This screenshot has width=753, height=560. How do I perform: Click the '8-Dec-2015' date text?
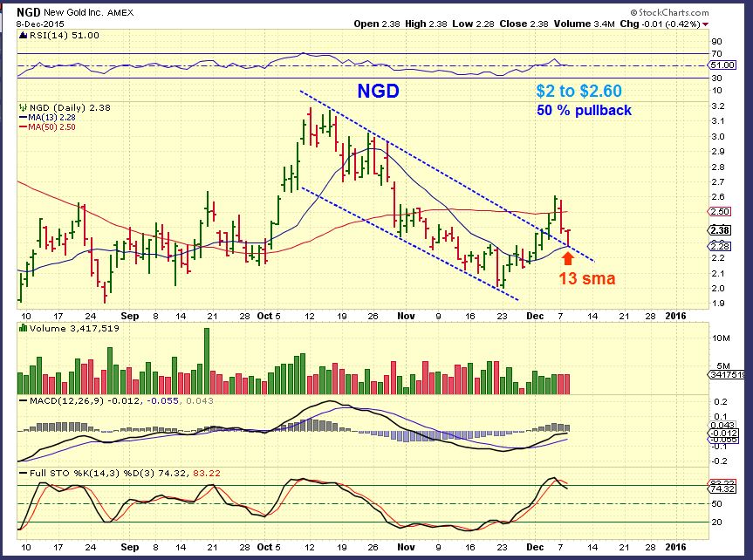click(x=40, y=24)
